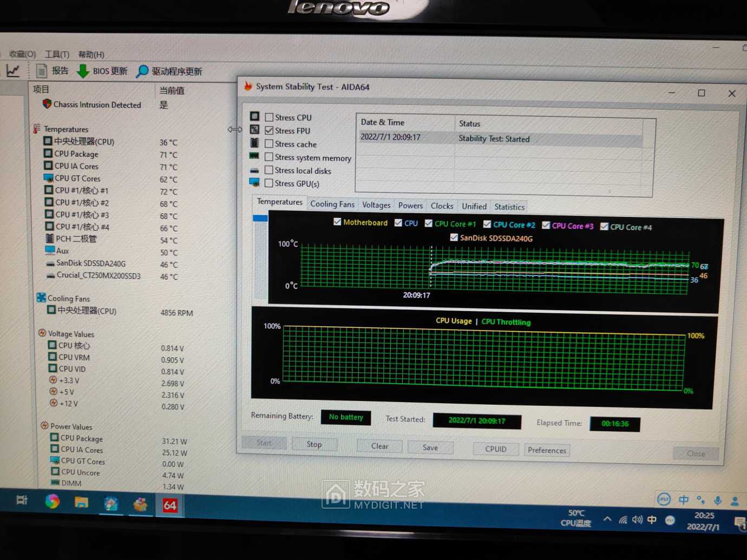Screen dimensions: 747x560
Task: Click the graph icon in AIDA64 toolbar
Action: pos(12,70)
